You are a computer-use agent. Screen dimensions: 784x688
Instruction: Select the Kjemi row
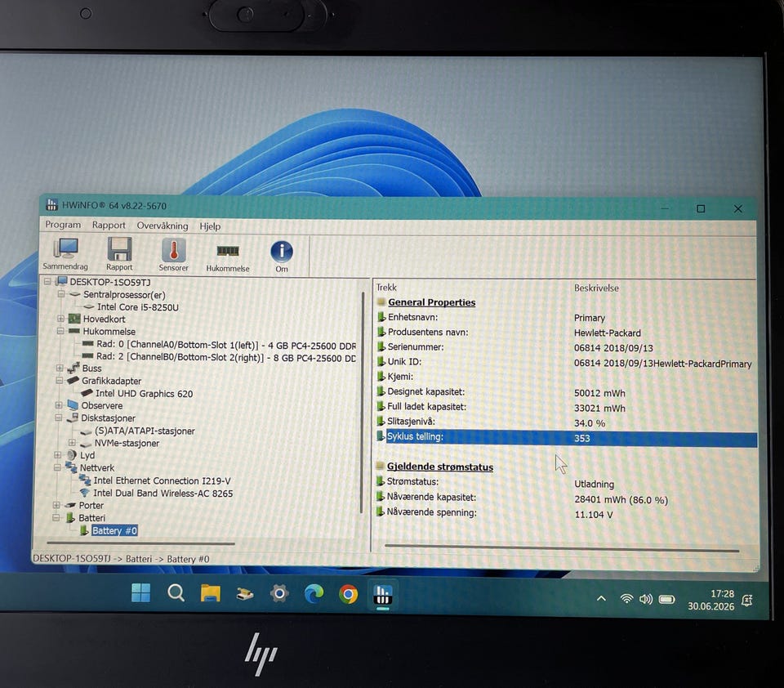[x=565, y=377]
